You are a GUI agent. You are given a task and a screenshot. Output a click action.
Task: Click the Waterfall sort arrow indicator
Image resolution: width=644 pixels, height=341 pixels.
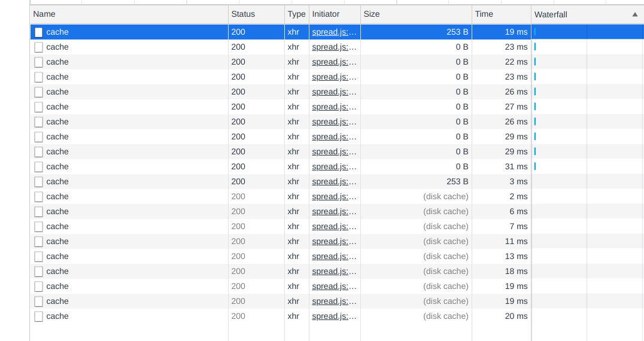point(635,14)
